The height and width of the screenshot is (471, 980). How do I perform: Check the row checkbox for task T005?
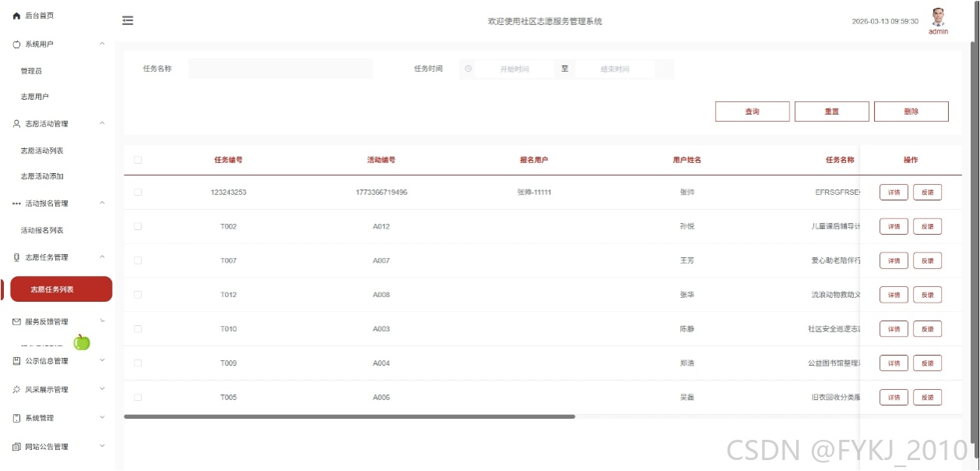coord(138,398)
